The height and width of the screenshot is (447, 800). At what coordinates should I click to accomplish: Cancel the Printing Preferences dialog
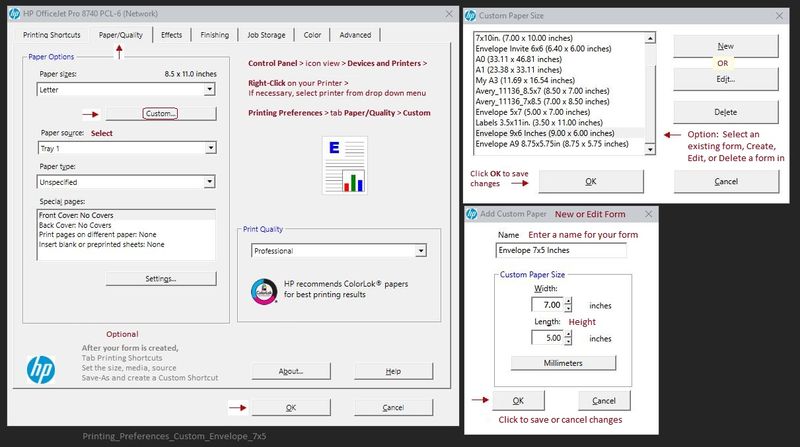click(x=393, y=407)
